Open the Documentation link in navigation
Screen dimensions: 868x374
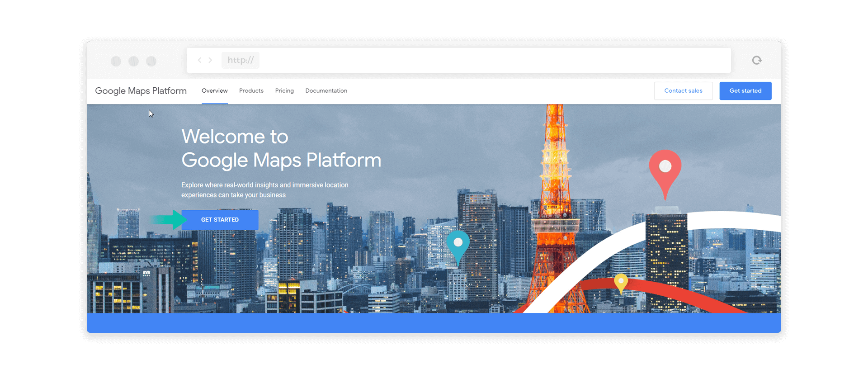326,90
